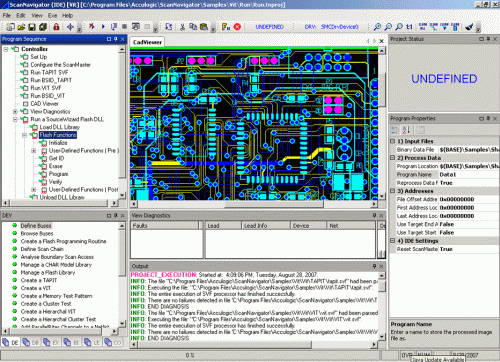500x362 pixels.
Task: Click the Cut scissors icon
Action: pyautogui.click(x=182, y=27)
